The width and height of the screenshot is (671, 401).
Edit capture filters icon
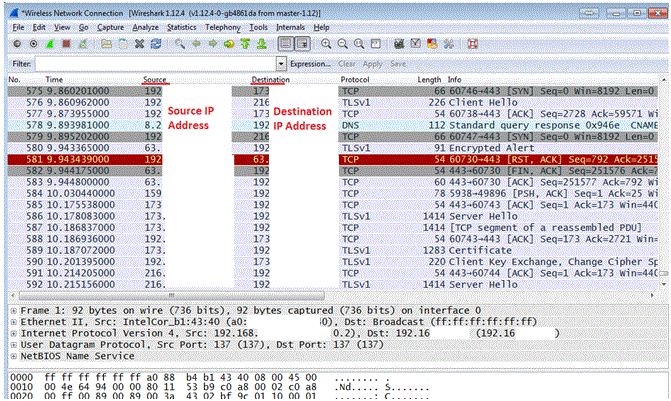point(399,44)
